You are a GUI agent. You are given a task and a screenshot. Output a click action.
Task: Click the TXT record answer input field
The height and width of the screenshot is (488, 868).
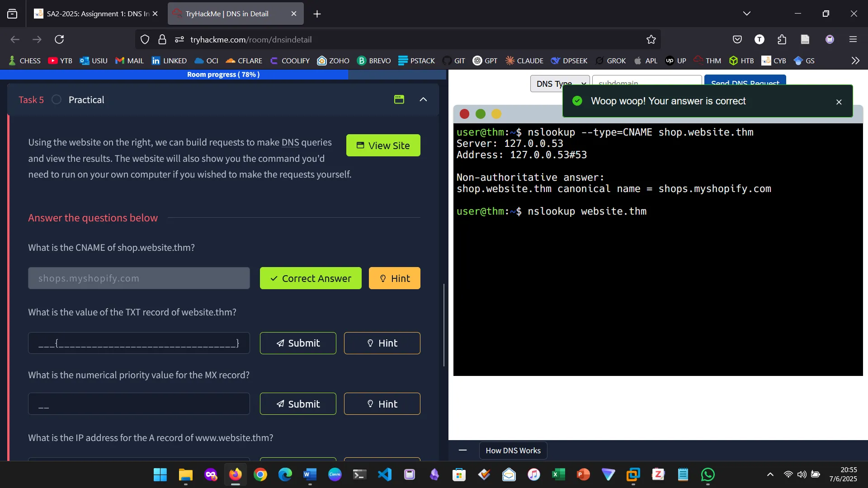[x=139, y=343]
